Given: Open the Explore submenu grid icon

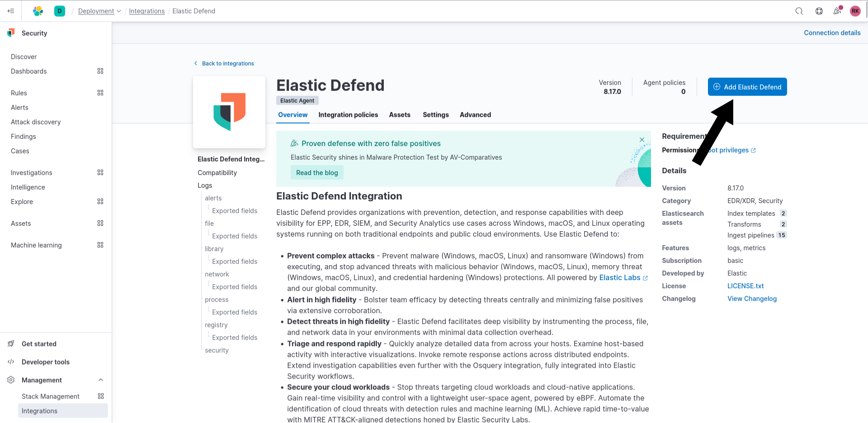Looking at the screenshot, I should [100, 201].
